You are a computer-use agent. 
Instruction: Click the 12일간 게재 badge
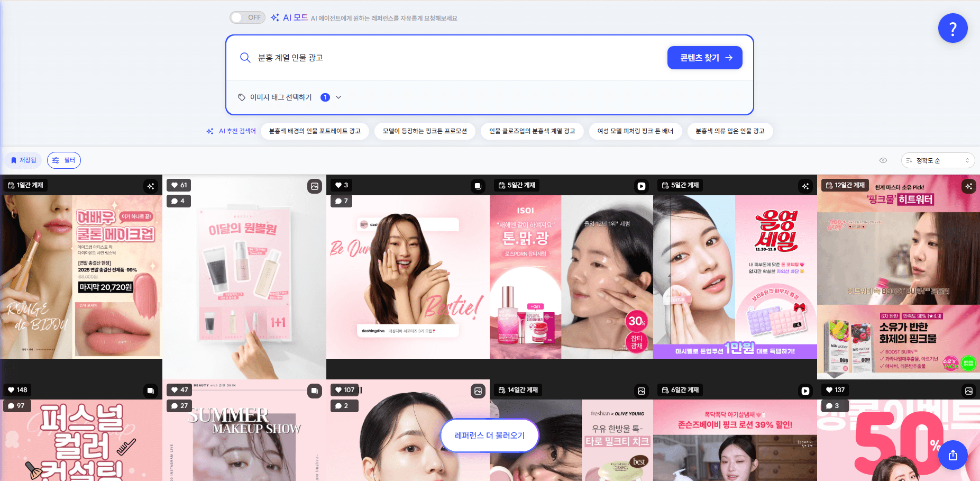(845, 185)
